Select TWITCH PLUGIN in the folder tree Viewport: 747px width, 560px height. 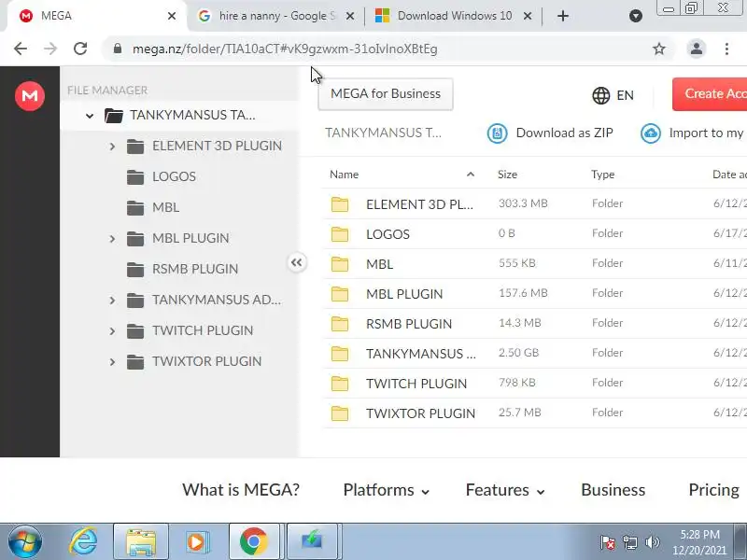click(203, 330)
